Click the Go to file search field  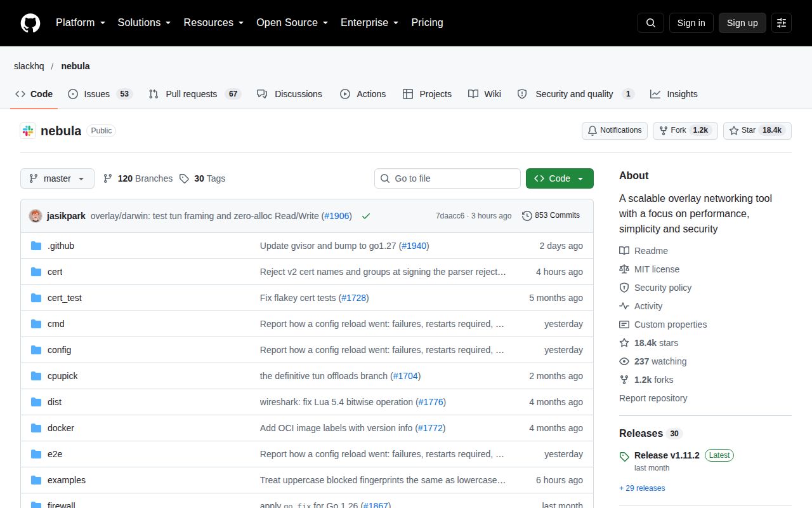(447, 178)
